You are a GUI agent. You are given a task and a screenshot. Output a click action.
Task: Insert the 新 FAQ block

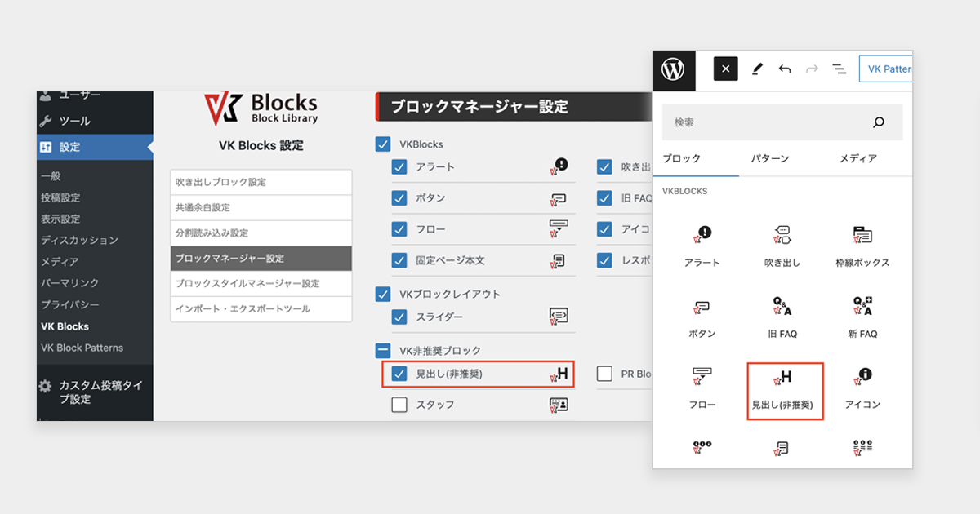(x=862, y=317)
